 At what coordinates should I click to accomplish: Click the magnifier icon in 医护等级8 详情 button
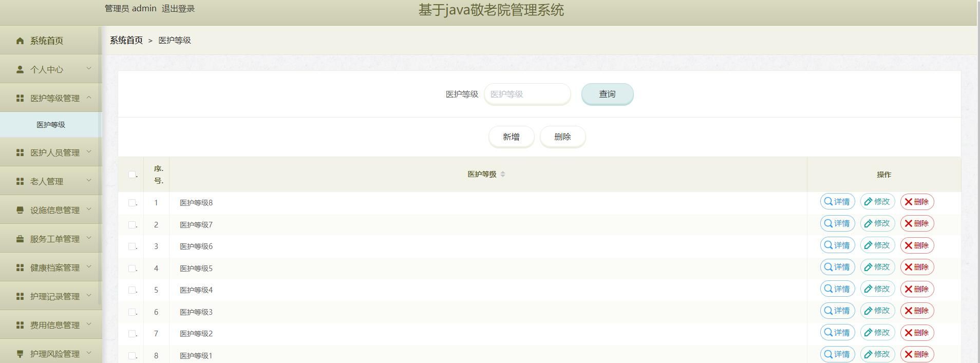pyautogui.click(x=828, y=201)
